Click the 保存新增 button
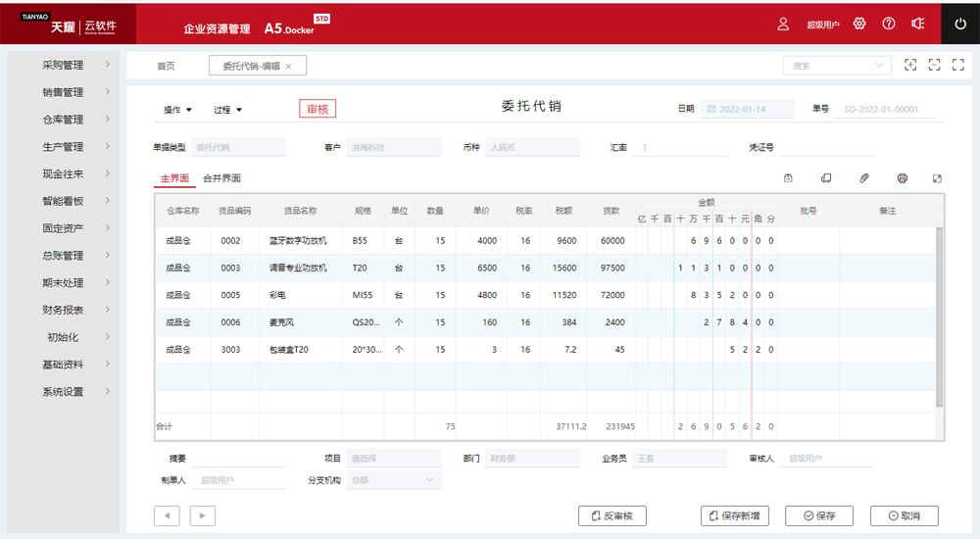The height and width of the screenshot is (539, 980). point(735,515)
